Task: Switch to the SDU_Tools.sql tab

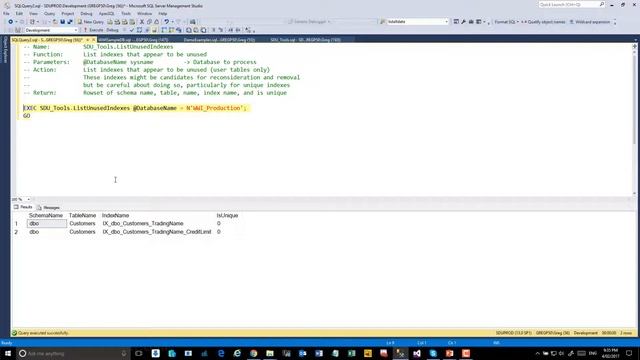Action: (x=305, y=40)
